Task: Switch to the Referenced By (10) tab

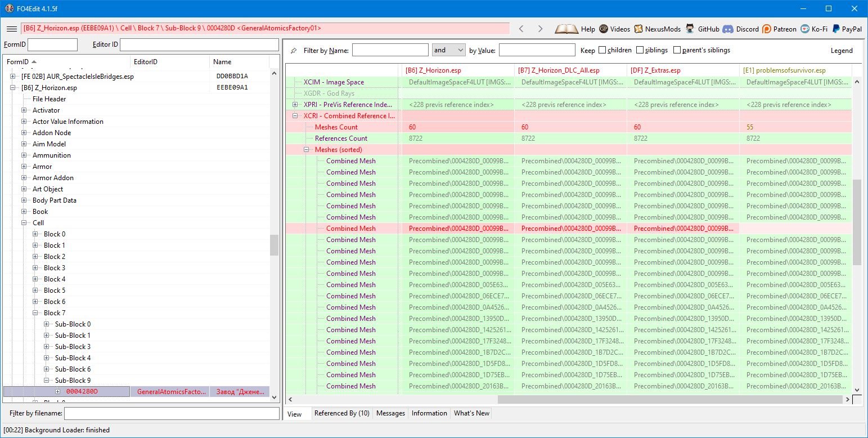Action: (341, 413)
